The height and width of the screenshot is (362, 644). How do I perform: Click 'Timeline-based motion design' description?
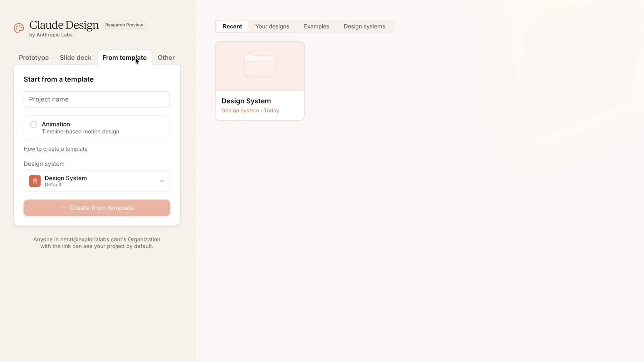click(x=80, y=132)
